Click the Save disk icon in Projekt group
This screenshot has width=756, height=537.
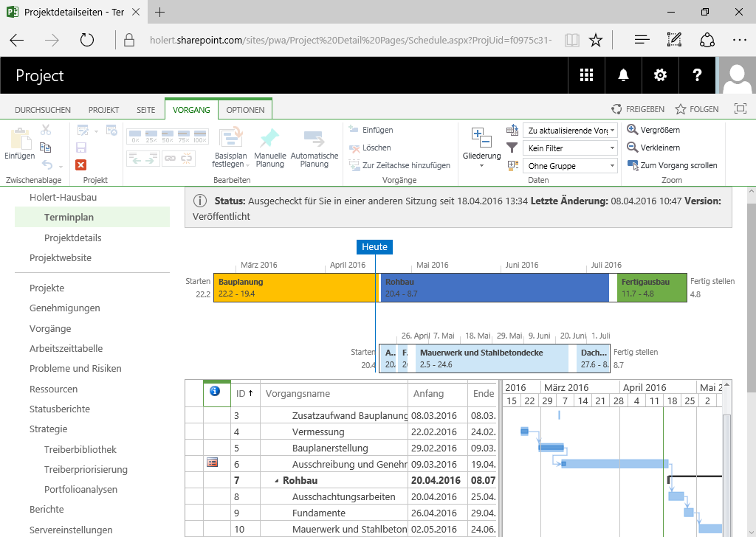tap(81, 148)
